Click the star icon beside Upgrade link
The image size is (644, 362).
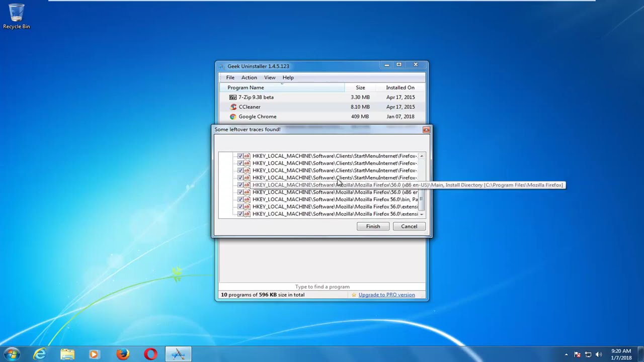click(x=354, y=295)
